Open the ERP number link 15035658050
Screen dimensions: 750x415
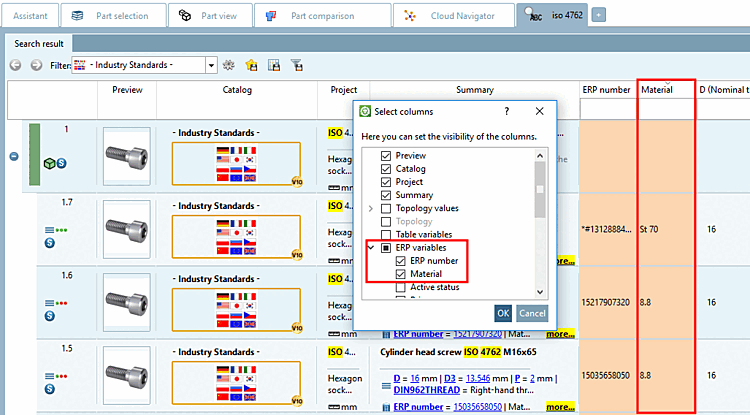coord(477,407)
